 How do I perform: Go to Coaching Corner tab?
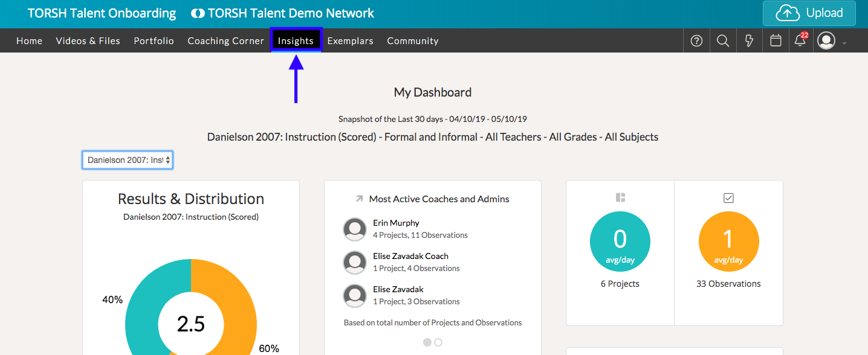225,41
